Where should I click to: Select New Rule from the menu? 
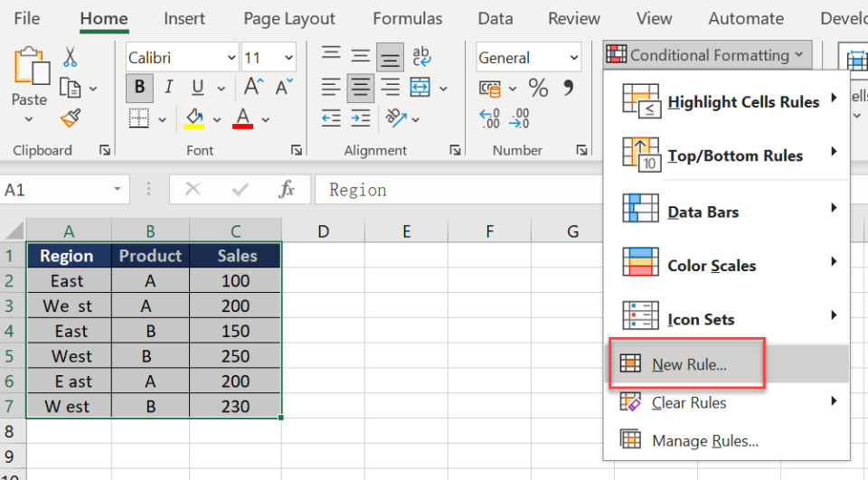click(689, 365)
